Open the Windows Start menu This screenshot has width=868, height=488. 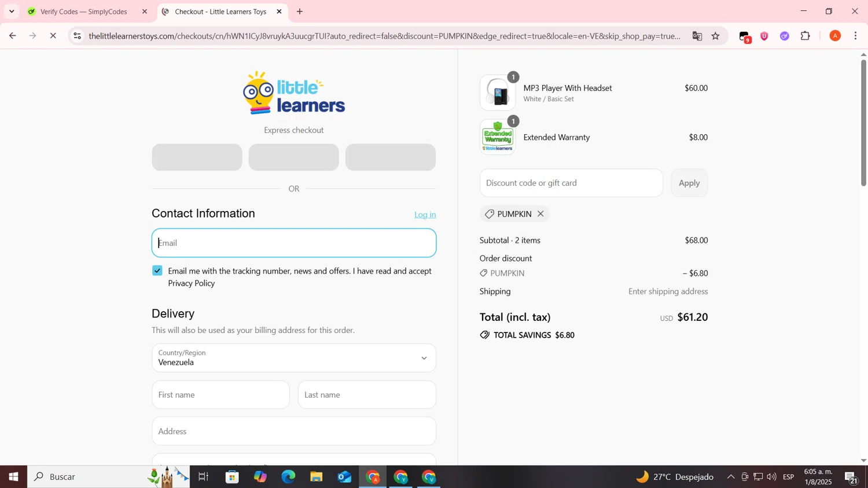(13, 477)
